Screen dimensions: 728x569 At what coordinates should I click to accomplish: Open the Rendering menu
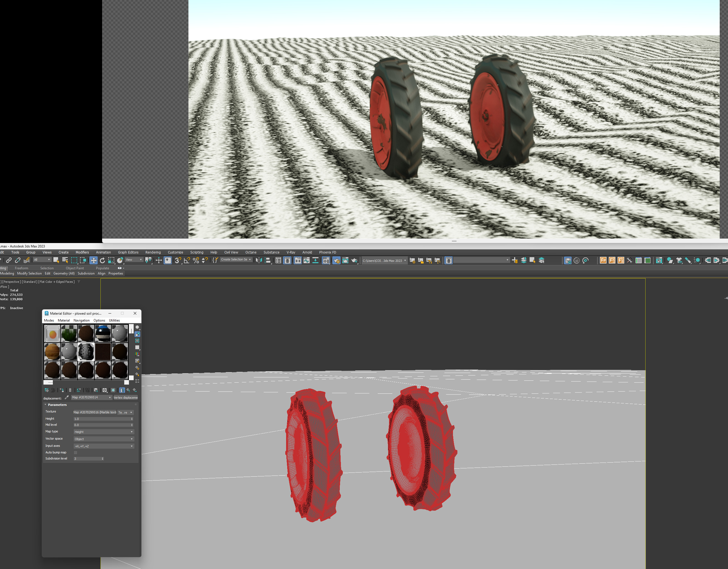[x=153, y=252]
